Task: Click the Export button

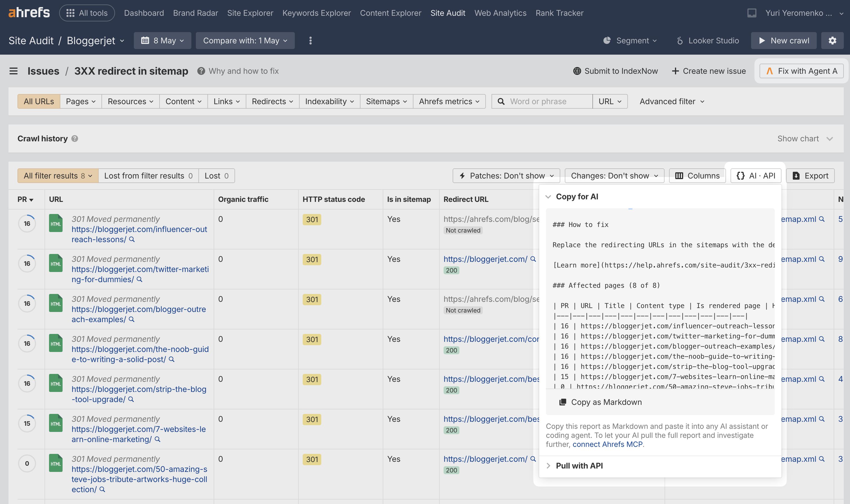Action: point(810,176)
